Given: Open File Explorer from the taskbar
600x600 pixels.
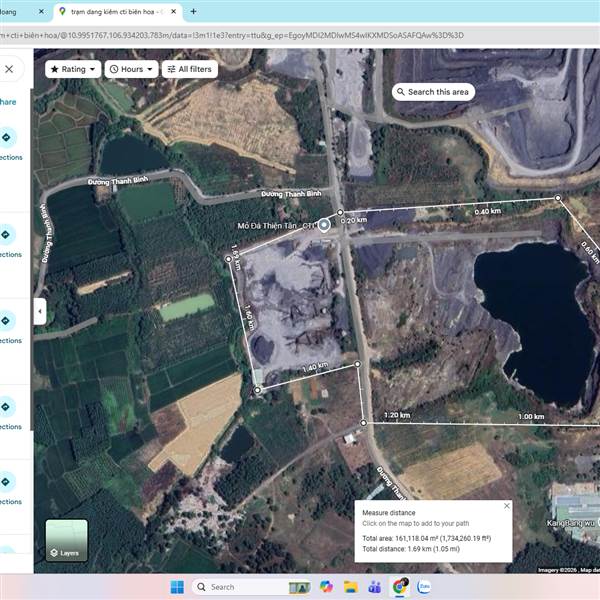Looking at the screenshot, I should (351, 587).
